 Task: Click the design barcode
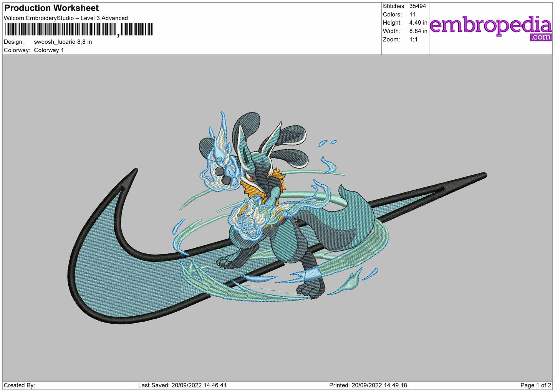(x=78, y=30)
